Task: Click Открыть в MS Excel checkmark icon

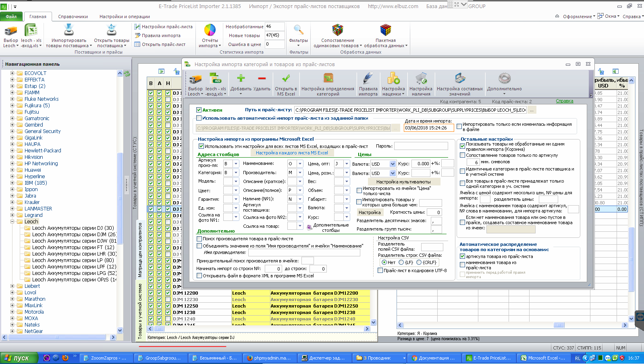Action: 286,78
